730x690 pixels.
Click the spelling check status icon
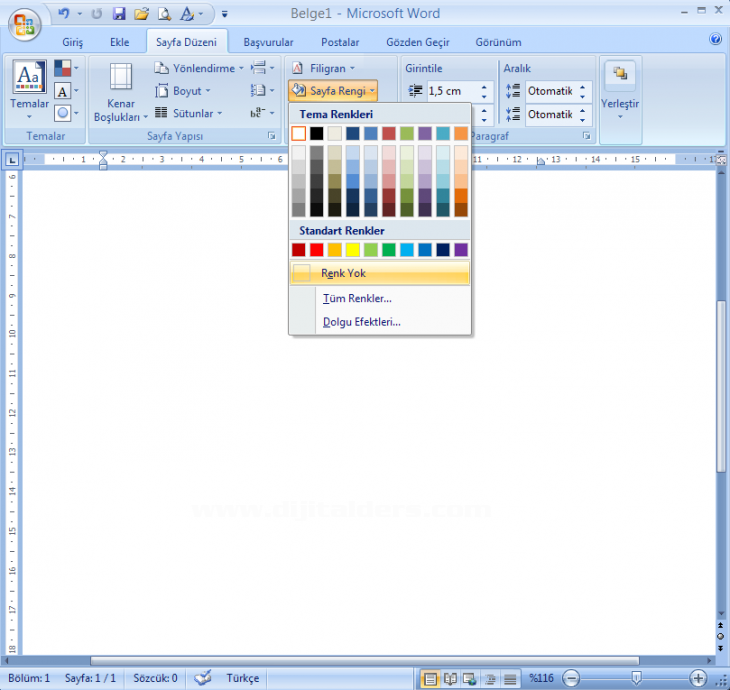(203, 678)
